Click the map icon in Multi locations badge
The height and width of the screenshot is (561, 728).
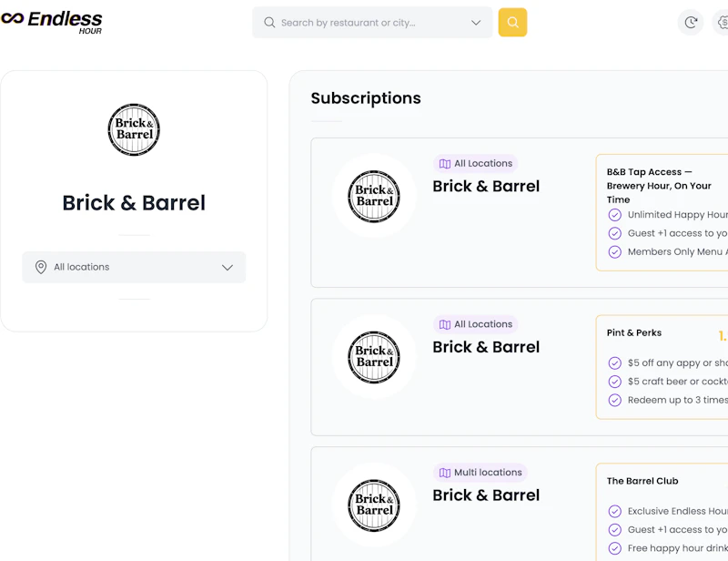[x=445, y=473]
